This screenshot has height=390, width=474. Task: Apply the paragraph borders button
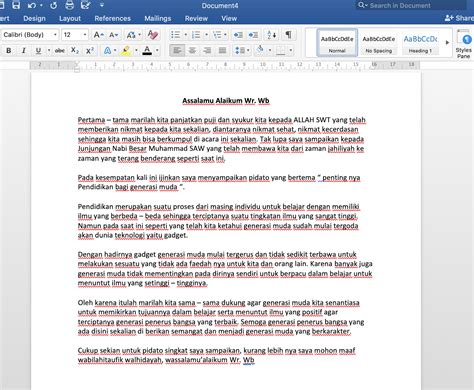(281, 51)
